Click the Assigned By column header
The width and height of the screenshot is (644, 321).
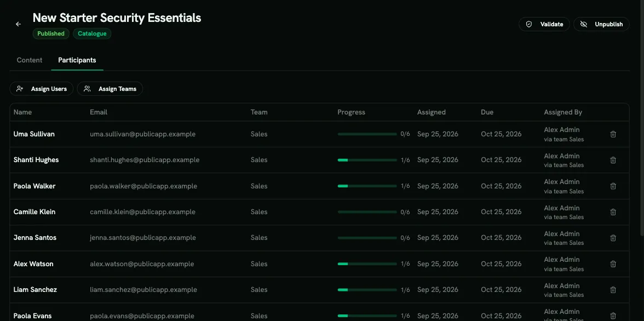pos(563,112)
